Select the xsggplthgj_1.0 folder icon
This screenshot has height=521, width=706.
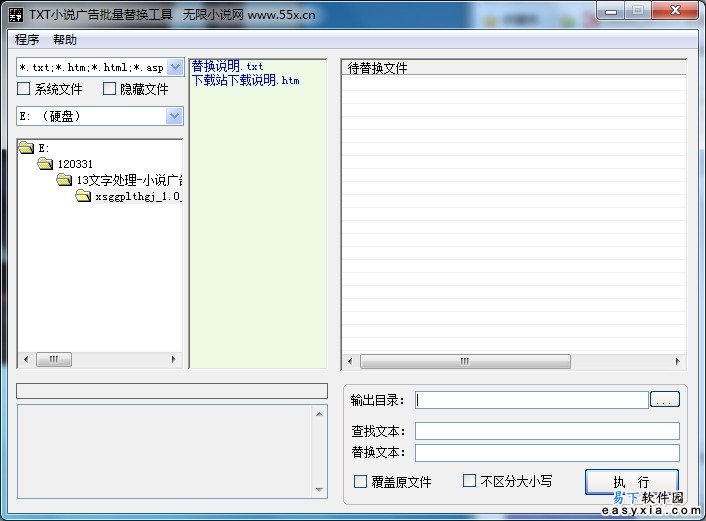tap(83, 196)
